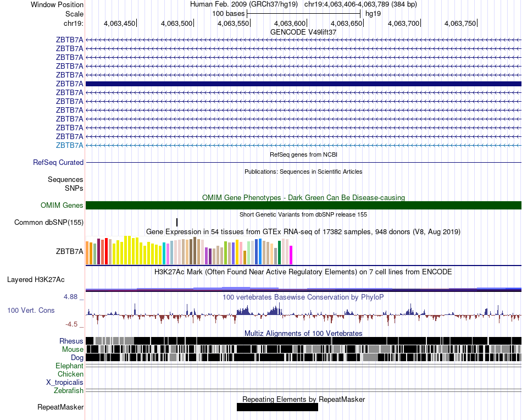Click the dark green OMIM Genes bar

pyautogui.click(x=304, y=206)
